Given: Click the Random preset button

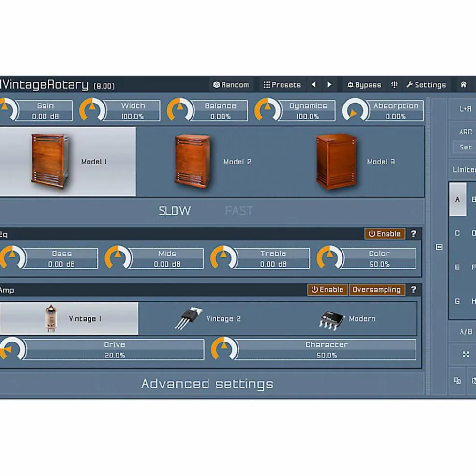Looking at the screenshot, I should [231, 85].
